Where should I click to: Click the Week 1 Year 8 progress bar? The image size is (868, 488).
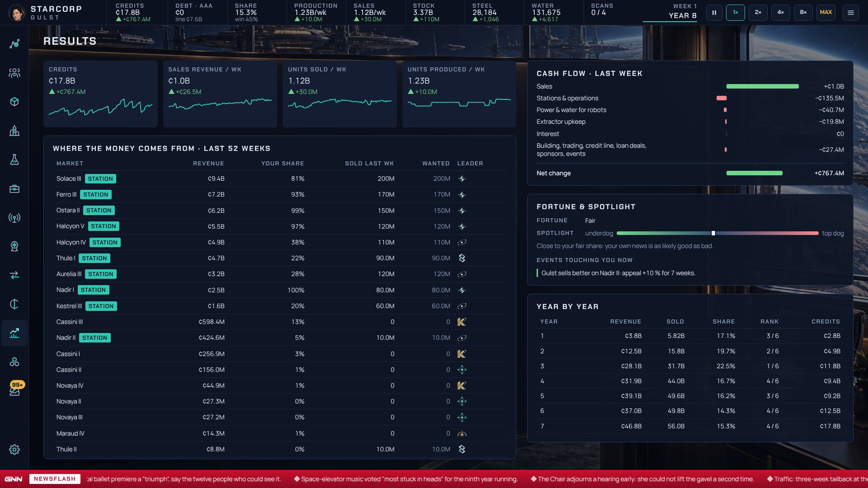670,21
